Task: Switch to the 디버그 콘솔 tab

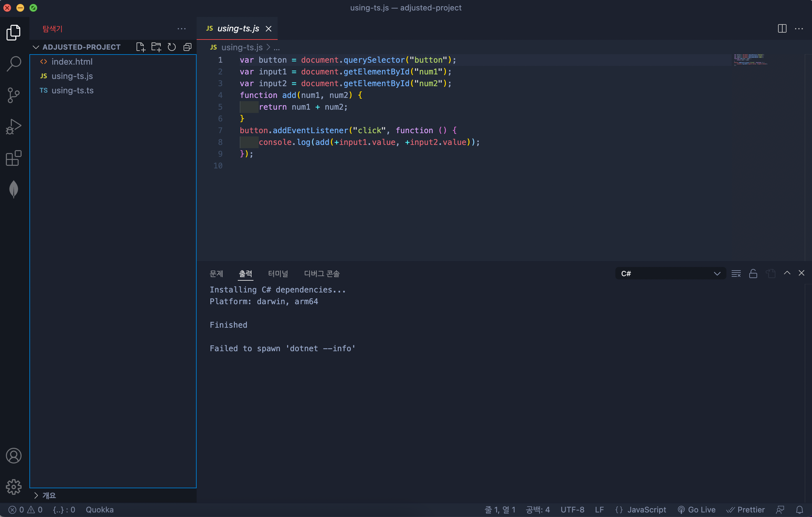Action: click(322, 273)
